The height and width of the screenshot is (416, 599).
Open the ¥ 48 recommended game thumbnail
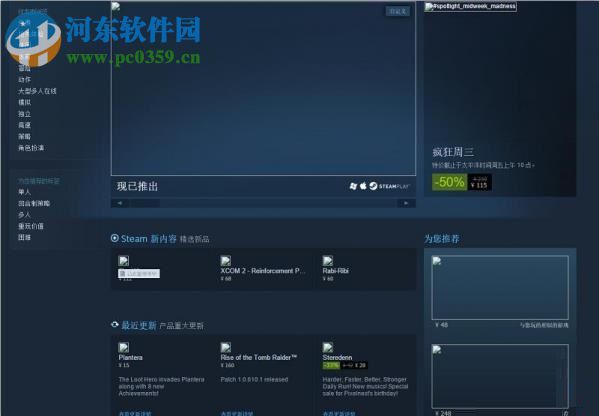click(x=500, y=288)
